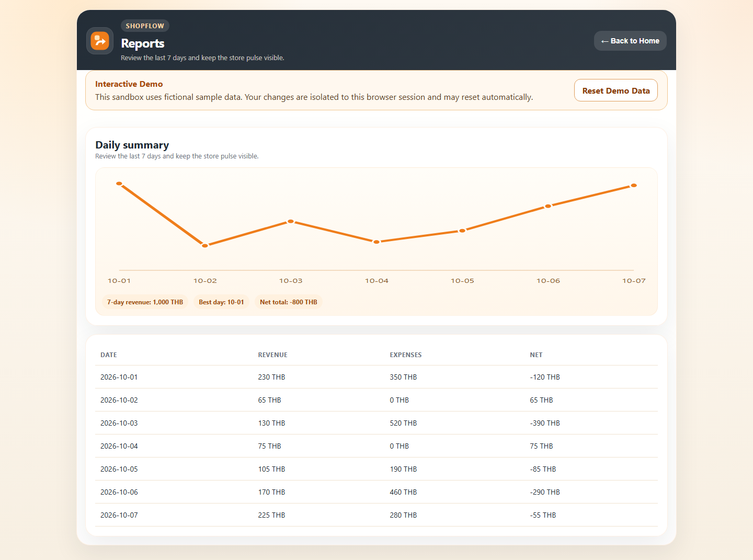
Task: Click the 105 THB revenue value
Action: click(271, 469)
